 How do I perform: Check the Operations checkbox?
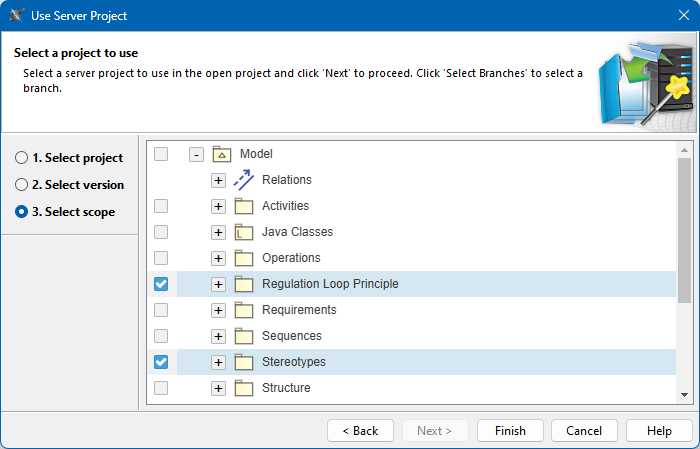point(161,258)
